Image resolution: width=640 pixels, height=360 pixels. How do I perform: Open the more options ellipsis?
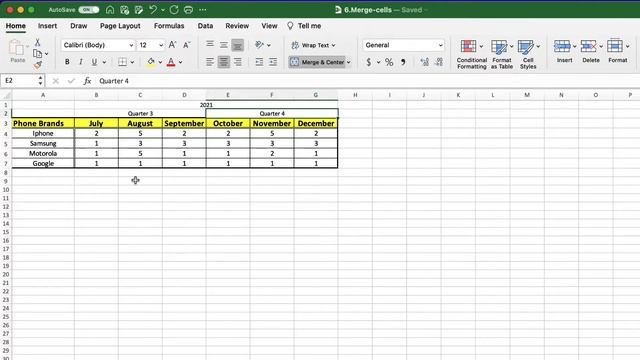point(203,10)
